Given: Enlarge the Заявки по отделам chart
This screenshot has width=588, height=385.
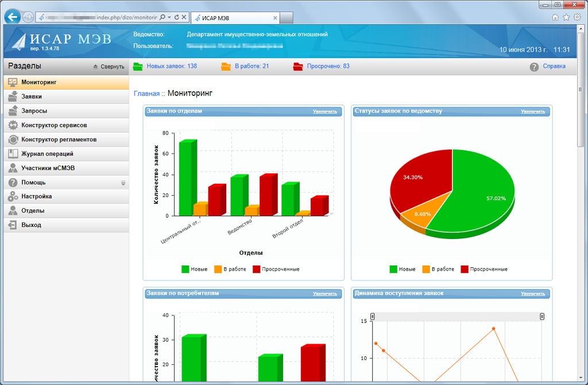Looking at the screenshot, I should pos(325,111).
